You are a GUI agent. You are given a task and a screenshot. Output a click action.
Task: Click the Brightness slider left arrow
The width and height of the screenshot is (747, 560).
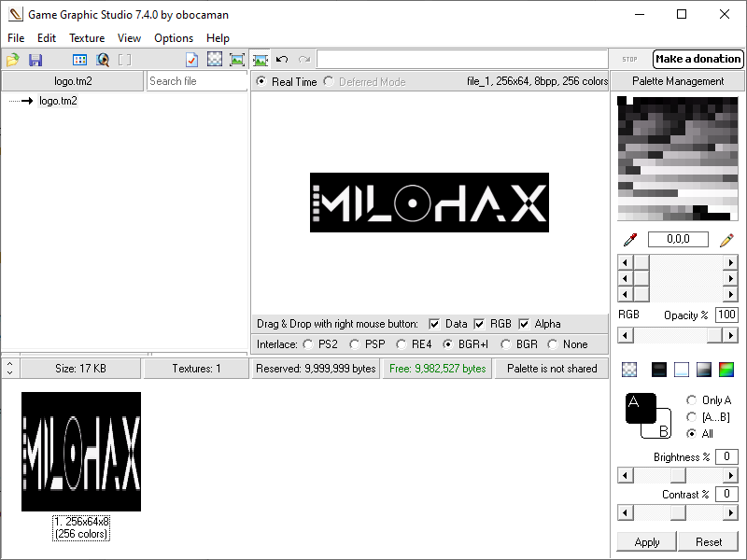[625, 475]
